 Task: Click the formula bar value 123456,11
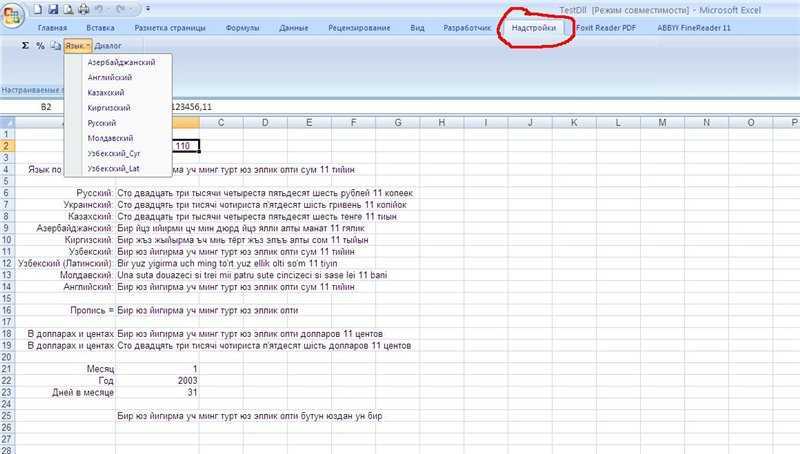click(x=191, y=107)
